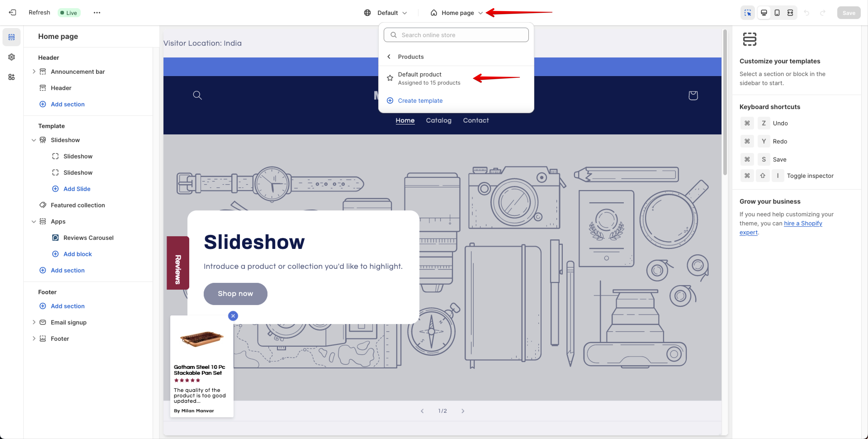Click the back chevron beside Products
The height and width of the screenshot is (439, 868).
point(389,57)
